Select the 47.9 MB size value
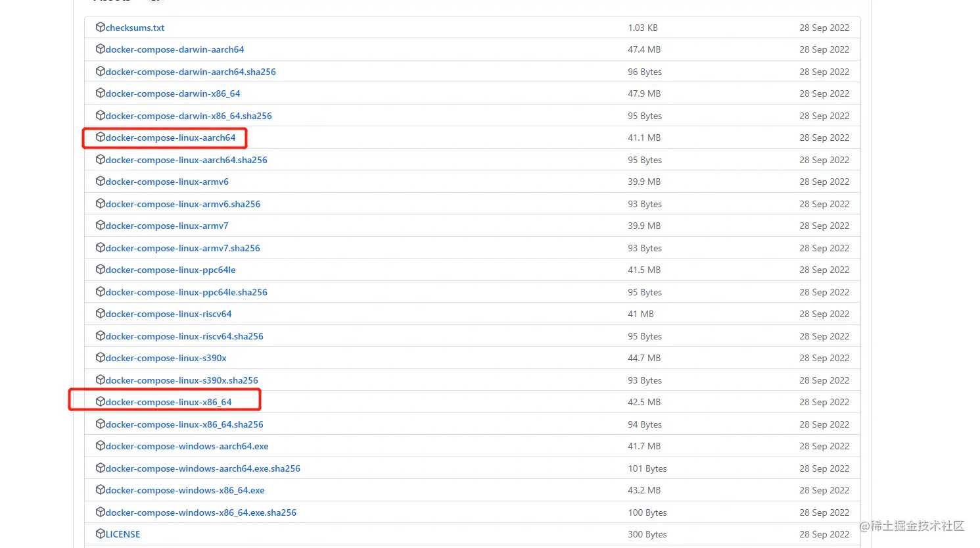 [644, 93]
